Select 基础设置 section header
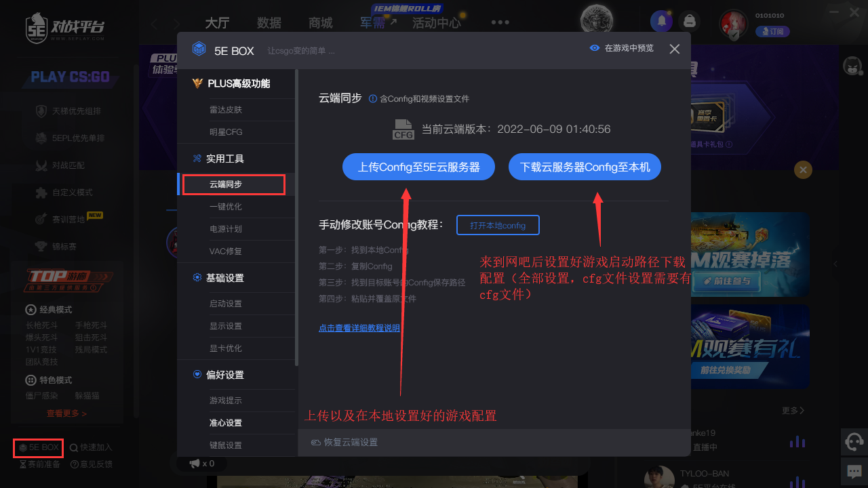The image size is (868, 488). pyautogui.click(x=218, y=278)
